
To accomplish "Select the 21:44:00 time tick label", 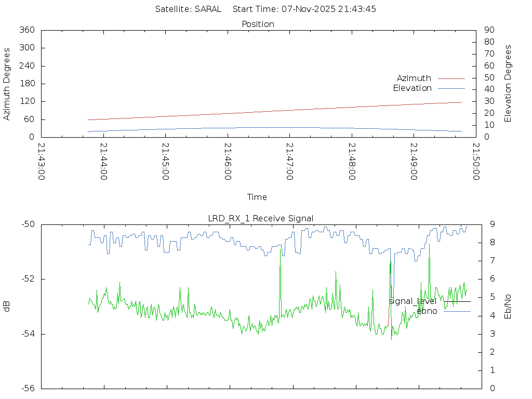I will click(x=104, y=162).
